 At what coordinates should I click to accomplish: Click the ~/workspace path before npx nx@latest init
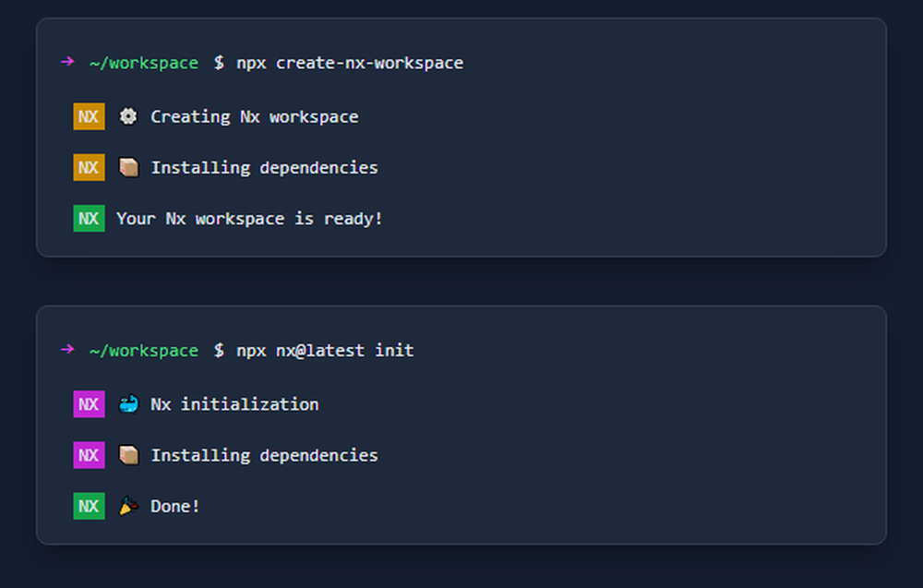[x=144, y=351]
